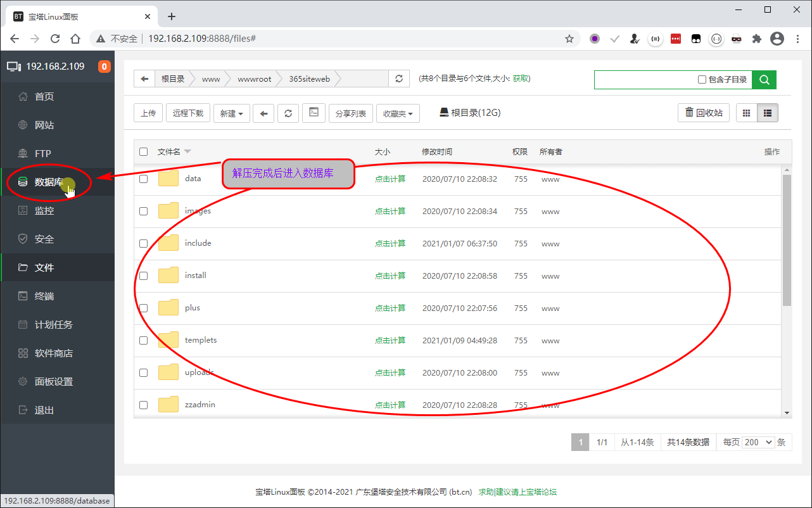Click the 根目录 breadcrumb segment
This screenshot has width=812, height=508.
point(173,79)
